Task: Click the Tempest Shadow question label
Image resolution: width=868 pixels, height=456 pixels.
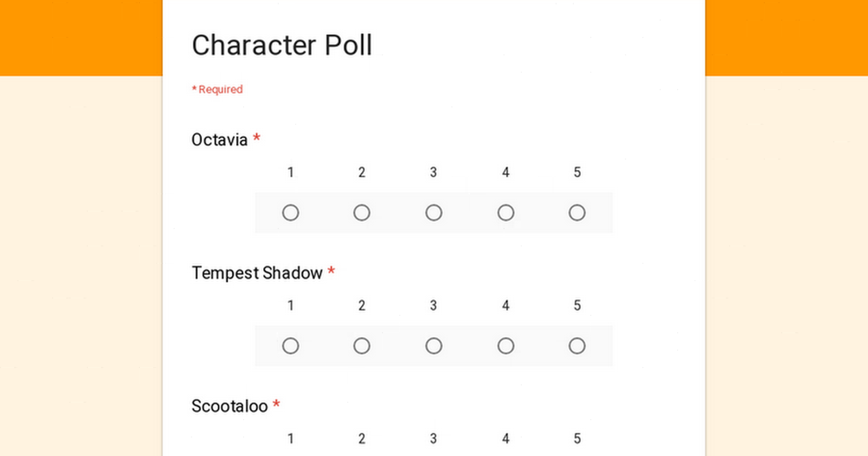Action: 257,273
